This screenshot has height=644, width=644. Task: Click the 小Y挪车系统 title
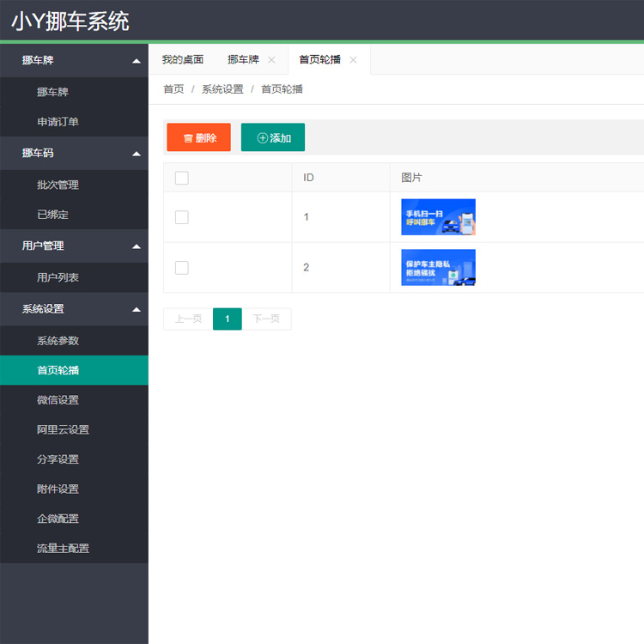coord(70,21)
